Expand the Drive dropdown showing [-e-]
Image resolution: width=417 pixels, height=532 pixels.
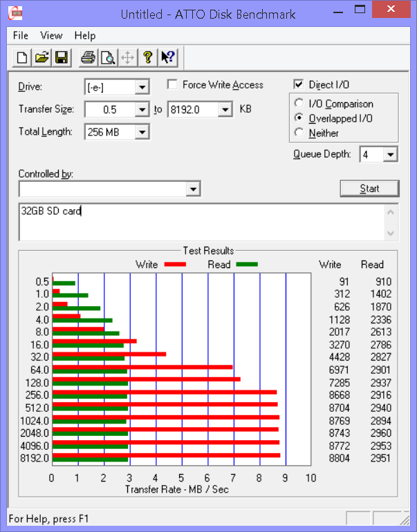pos(142,87)
